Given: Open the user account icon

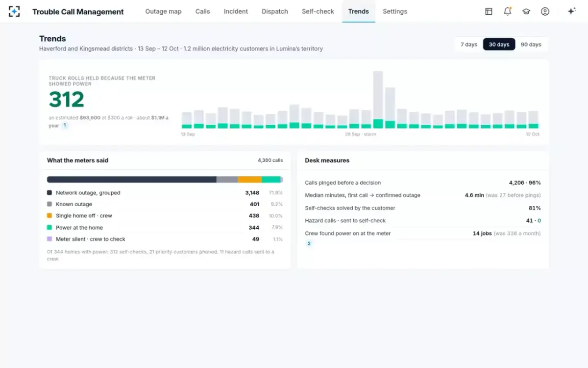Looking at the screenshot, I should pyautogui.click(x=545, y=11).
